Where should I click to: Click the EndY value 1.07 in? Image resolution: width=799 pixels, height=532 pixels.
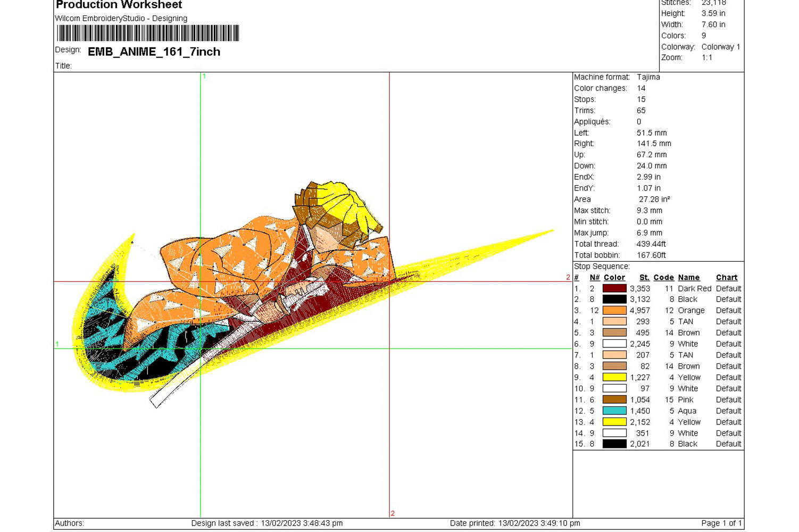pos(648,188)
